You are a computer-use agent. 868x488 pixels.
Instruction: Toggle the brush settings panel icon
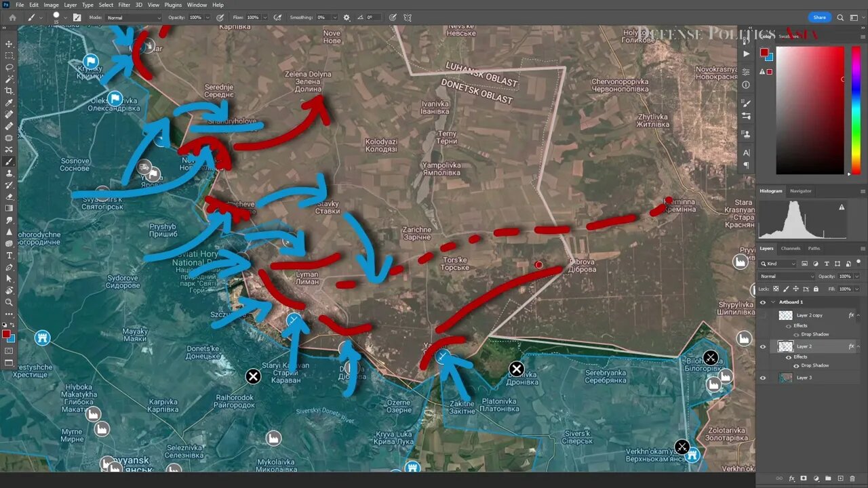point(77,18)
